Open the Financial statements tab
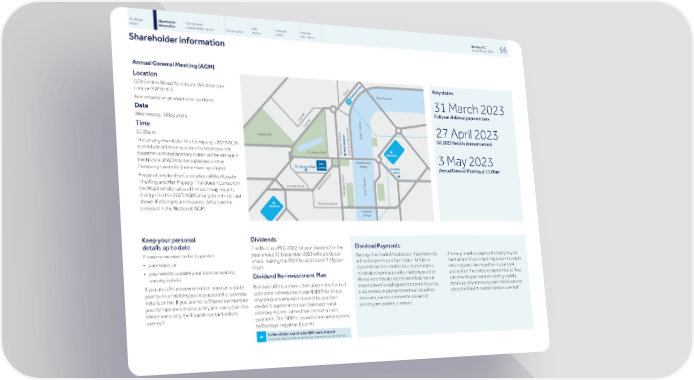Screen dimensions: 694x380 307,35
